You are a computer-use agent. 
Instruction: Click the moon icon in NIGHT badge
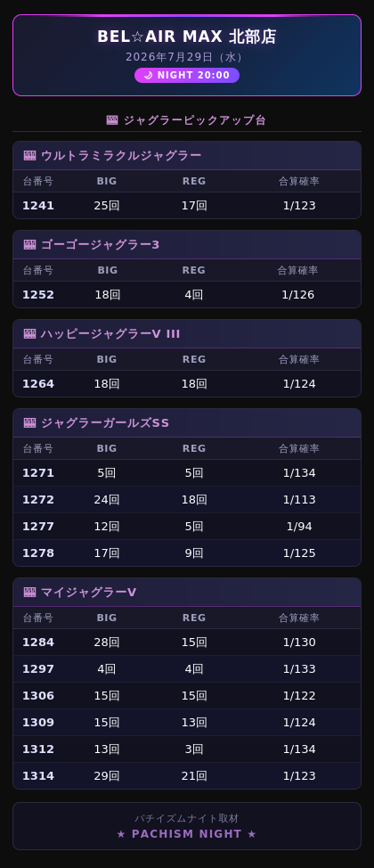tap(148, 75)
